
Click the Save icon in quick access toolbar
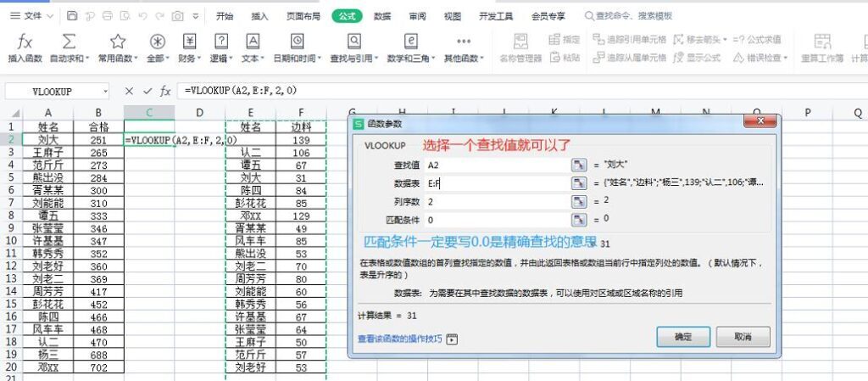[x=72, y=16]
